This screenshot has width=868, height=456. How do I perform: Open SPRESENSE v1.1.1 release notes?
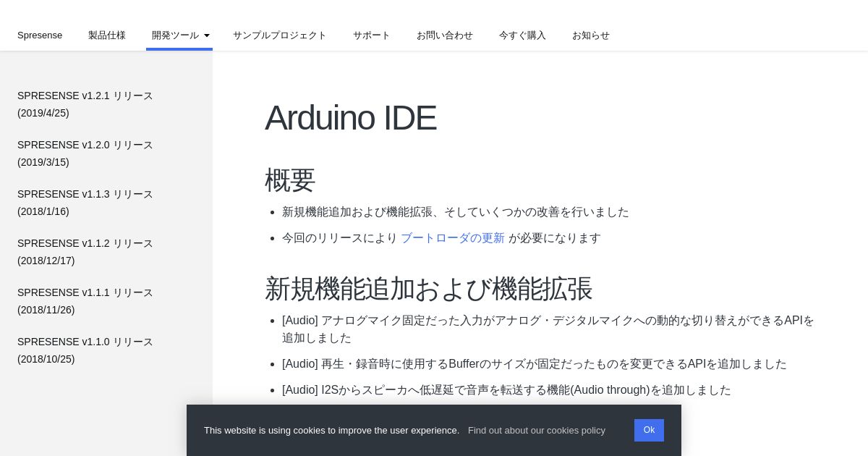click(x=85, y=301)
